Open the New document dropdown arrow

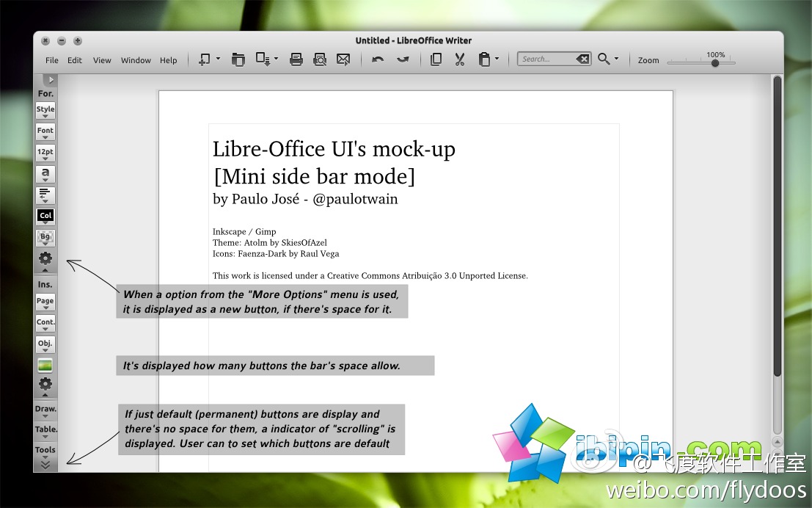pos(218,59)
